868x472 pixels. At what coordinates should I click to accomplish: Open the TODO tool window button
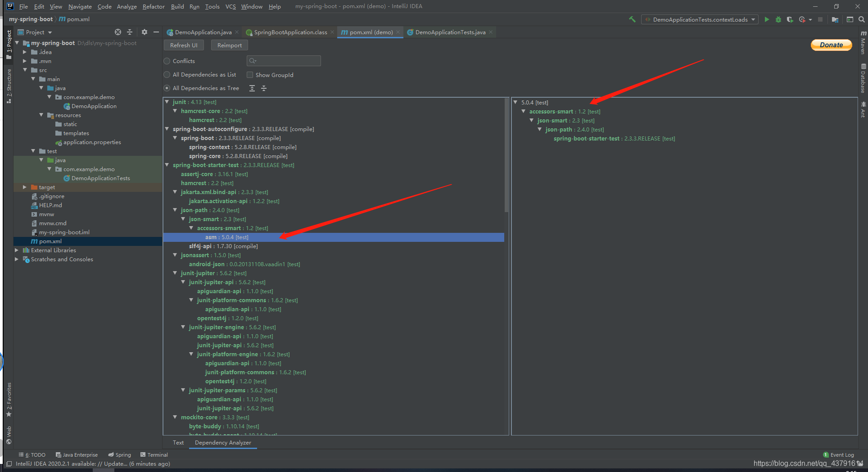click(x=32, y=455)
